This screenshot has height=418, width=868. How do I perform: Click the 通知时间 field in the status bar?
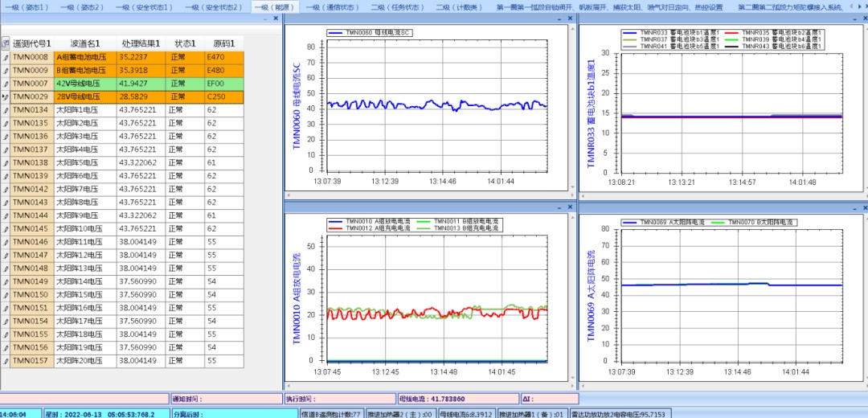point(226,398)
